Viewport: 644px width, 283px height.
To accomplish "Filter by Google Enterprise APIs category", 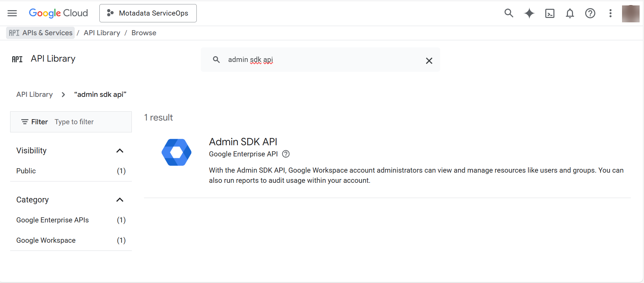I will tap(71, 220).
